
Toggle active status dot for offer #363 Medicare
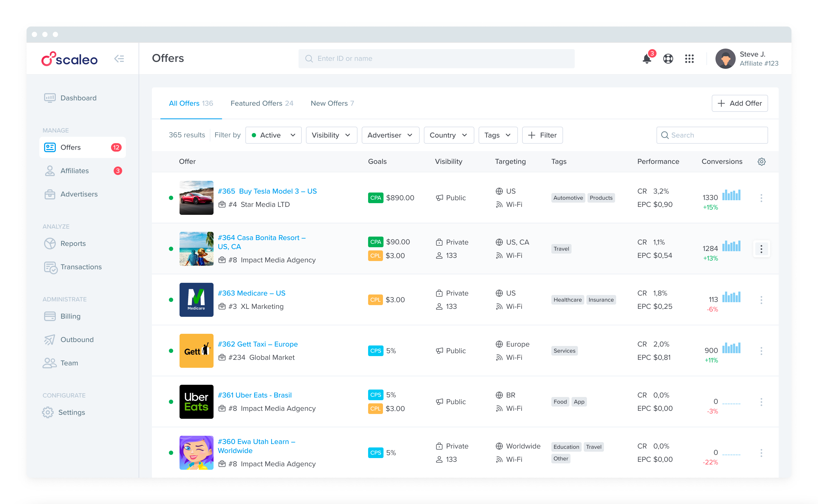(x=171, y=300)
